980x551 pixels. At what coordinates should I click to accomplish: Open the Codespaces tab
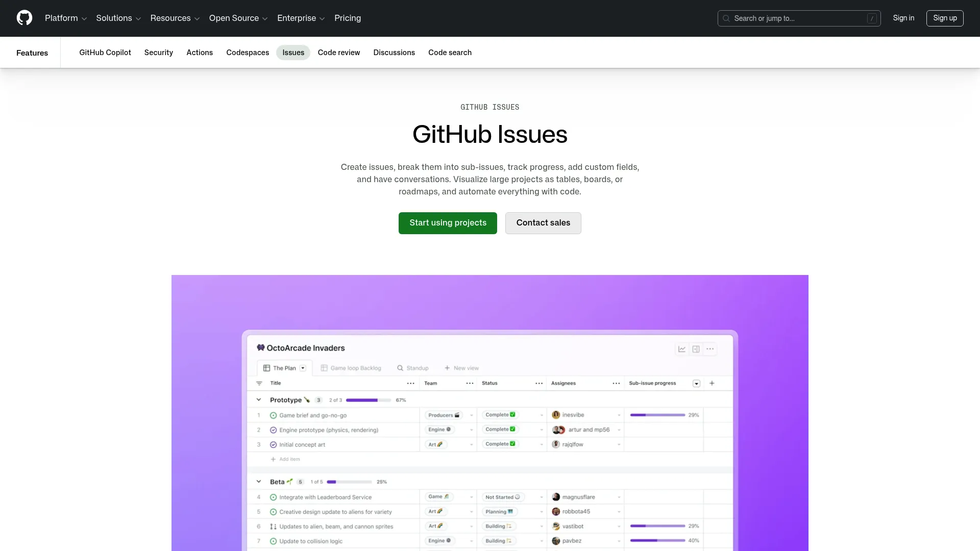click(x=248, y=53)
